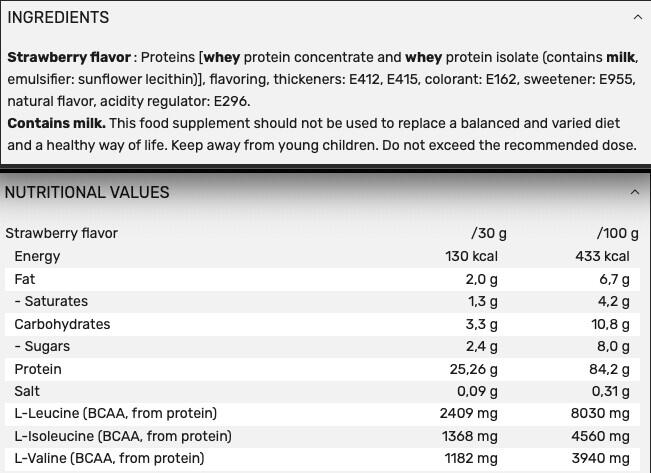Select the L-Isoleucine (BCAA, from protein) row
This screenshot has height=473, width=651.
point(122,436)
